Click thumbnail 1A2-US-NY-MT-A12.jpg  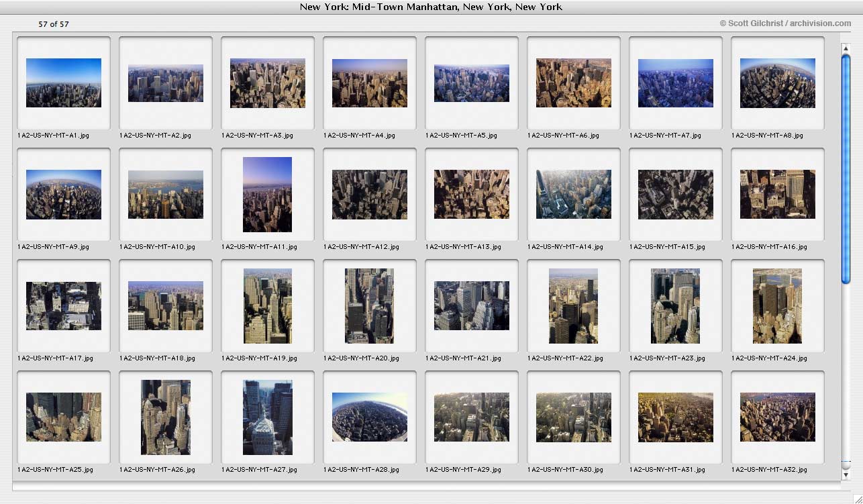pos(370,195)
